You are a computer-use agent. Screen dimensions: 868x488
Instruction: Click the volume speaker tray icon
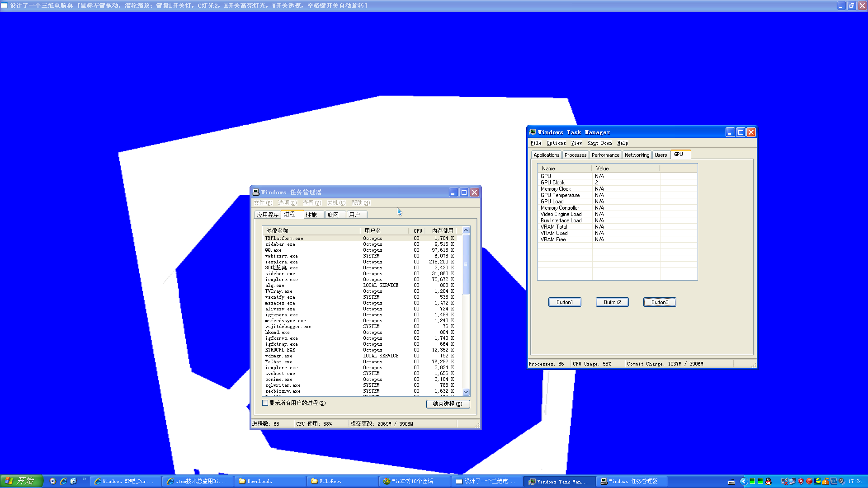pyautogui.click(x=841, y=481)
